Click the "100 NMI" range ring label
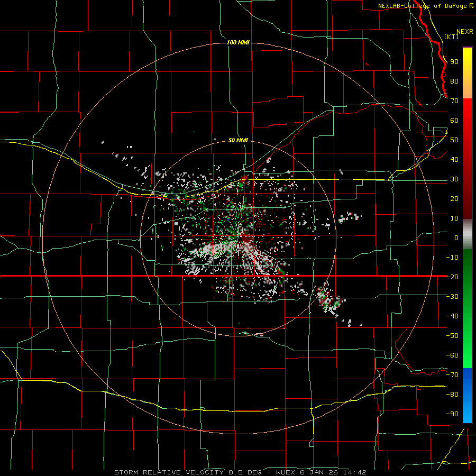 238,42
